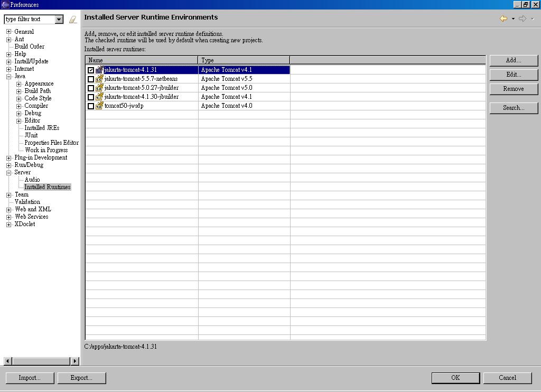
Task: Expand the Web Services node
Action: 8,217
